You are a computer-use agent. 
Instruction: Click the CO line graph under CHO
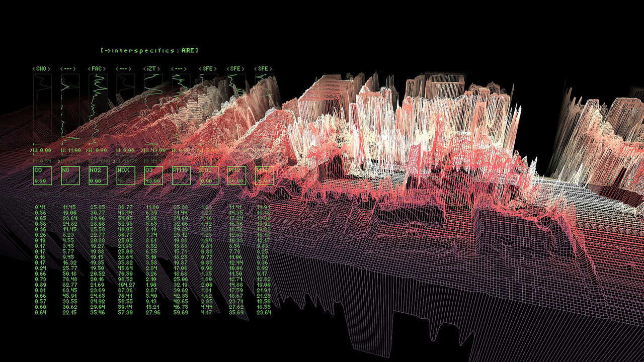pos(42,108)
